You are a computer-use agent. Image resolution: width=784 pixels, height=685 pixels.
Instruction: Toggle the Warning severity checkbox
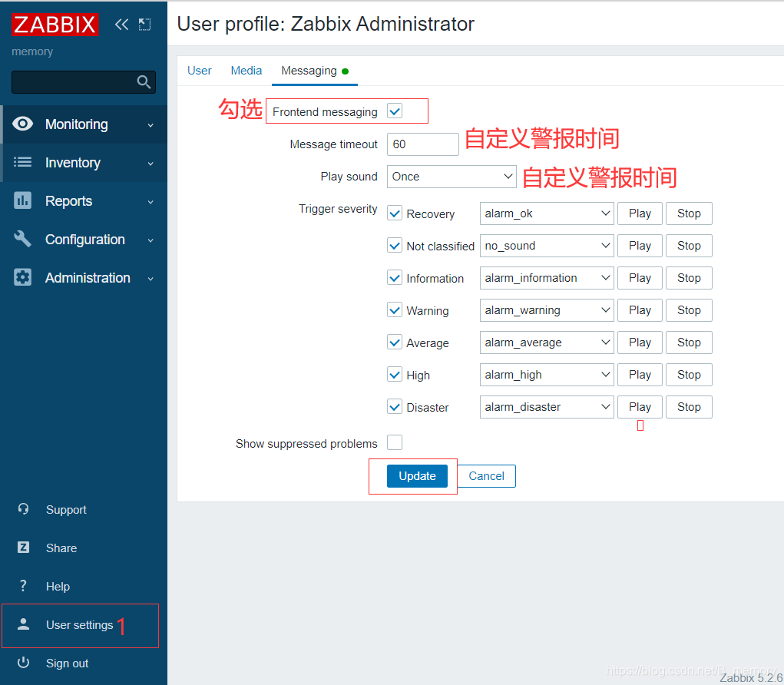395,310
